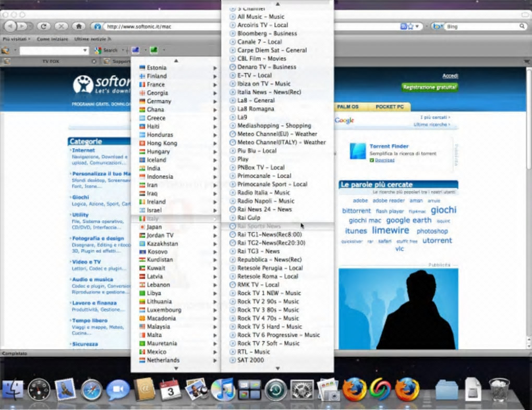
Task: Click the Accedi login link
Action: coord(450,76)
